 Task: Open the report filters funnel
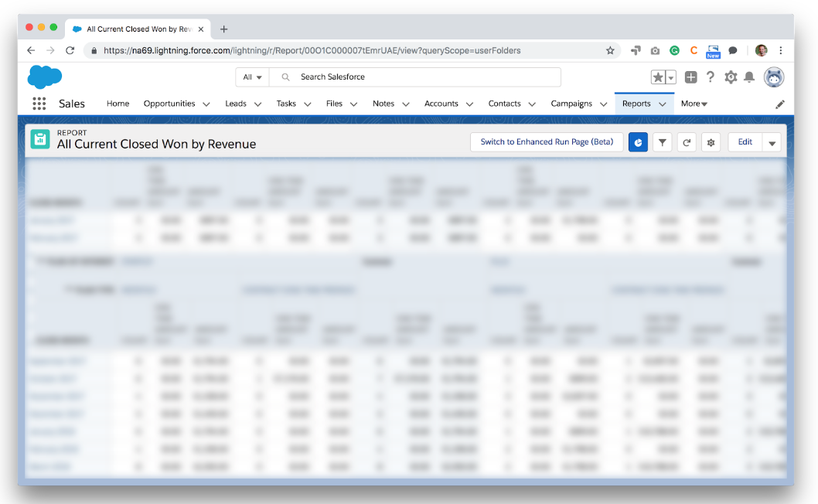tap(662, 142)
